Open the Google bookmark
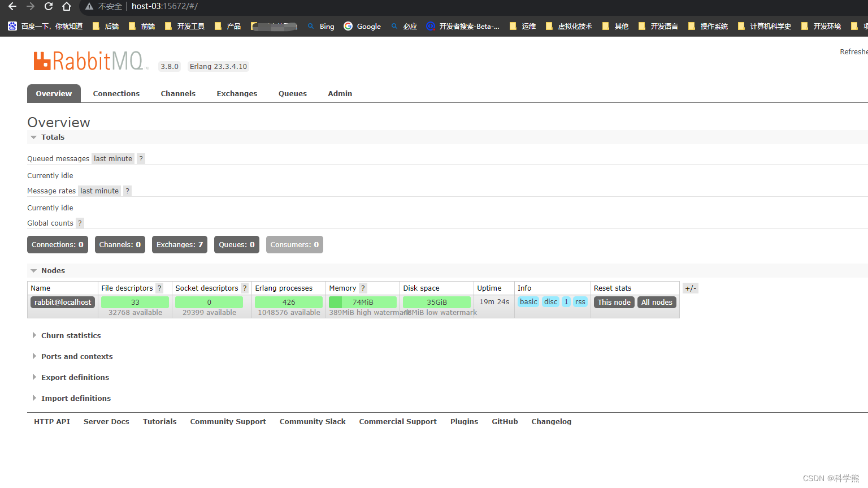This screenshot has height=488, width=868. (362, 26)
